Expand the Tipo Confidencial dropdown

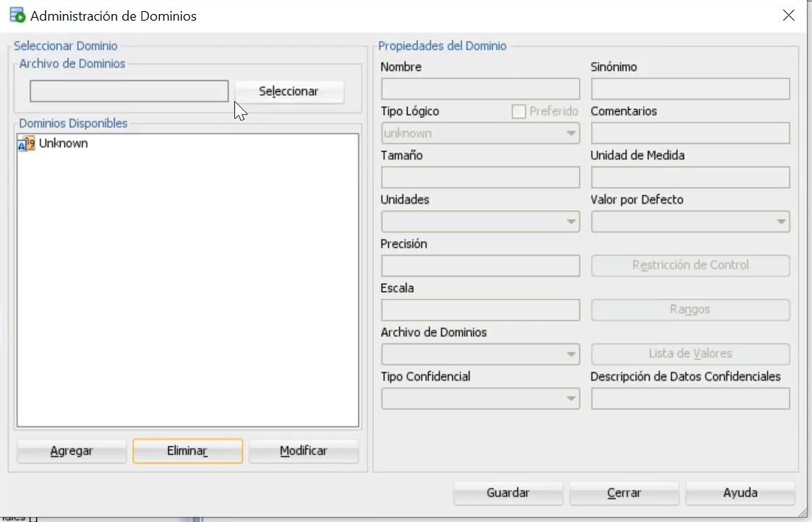(x=571, y=398)
